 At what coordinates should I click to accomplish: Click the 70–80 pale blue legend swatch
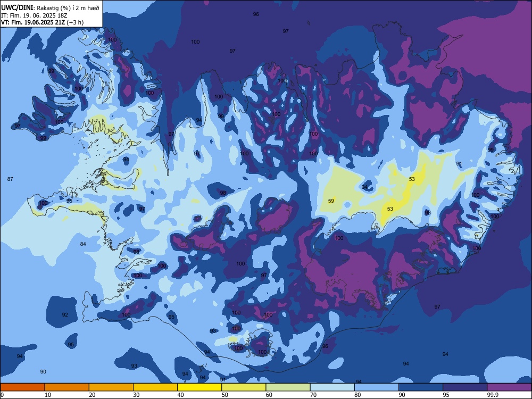click(332, 387)
